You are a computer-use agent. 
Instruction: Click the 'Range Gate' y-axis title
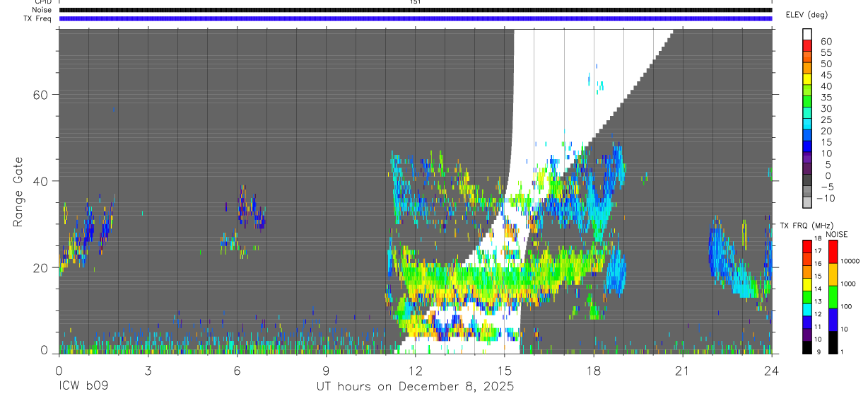19,192
